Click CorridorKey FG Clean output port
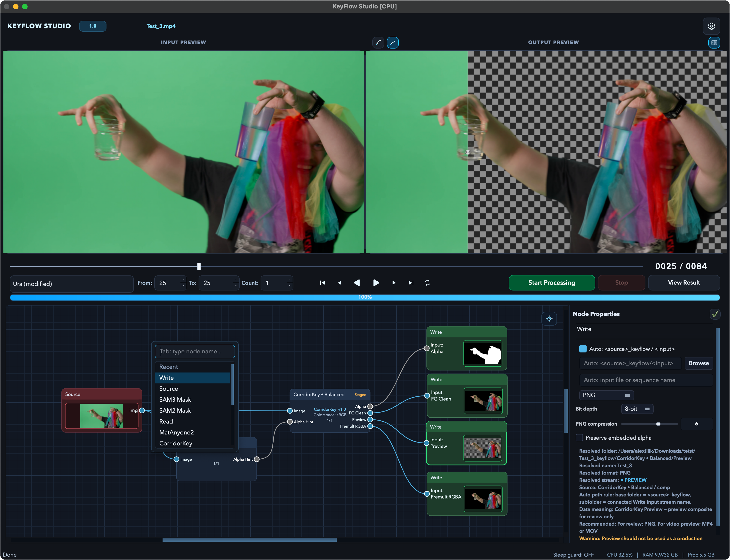Screen dimensions: 730x560 pos(370,413)
